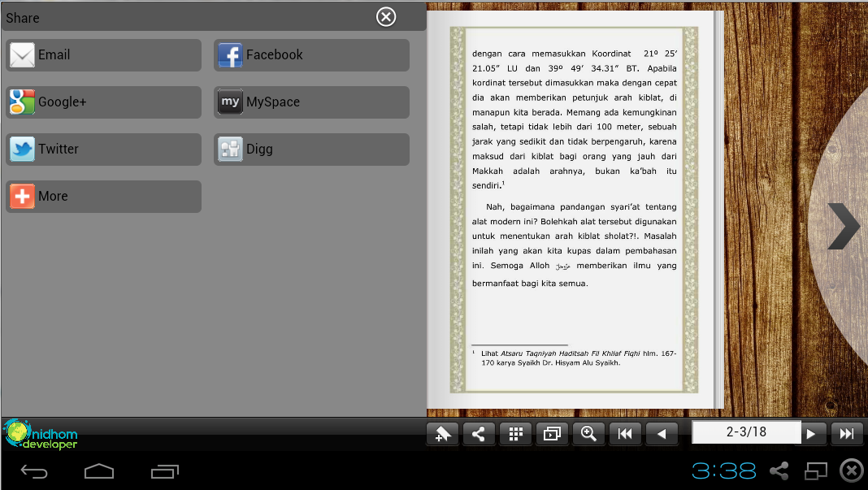The image size is (868, 490).
Task: Tap the system bar share icon
Action: tap(779, 471)
